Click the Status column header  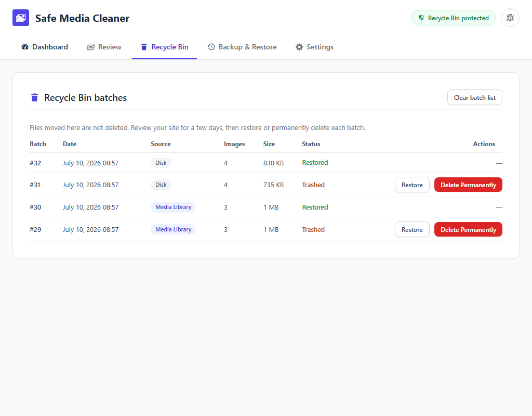tap(311, 144)
